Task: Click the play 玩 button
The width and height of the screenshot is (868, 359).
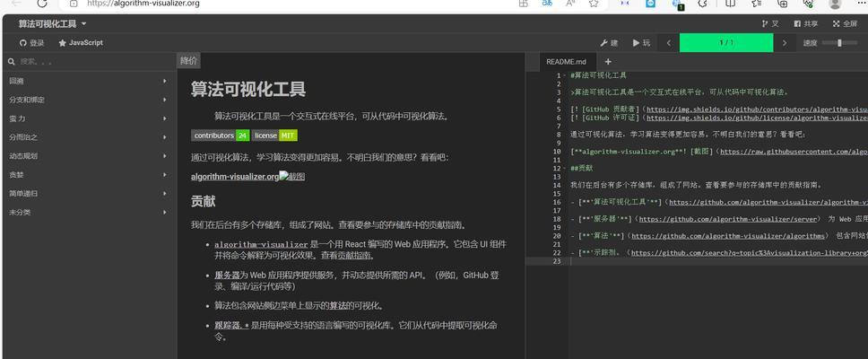Action: [642, 43]
